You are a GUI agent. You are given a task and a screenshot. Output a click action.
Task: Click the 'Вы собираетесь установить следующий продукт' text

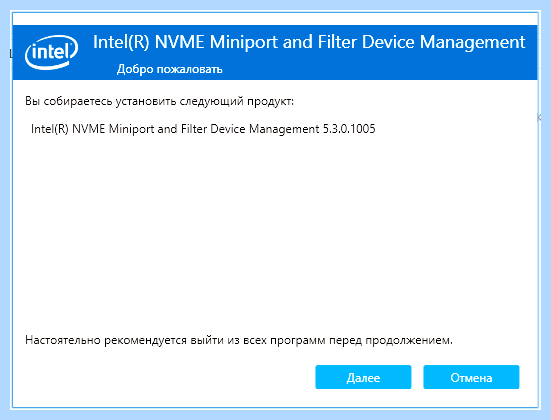coord(159,101)
